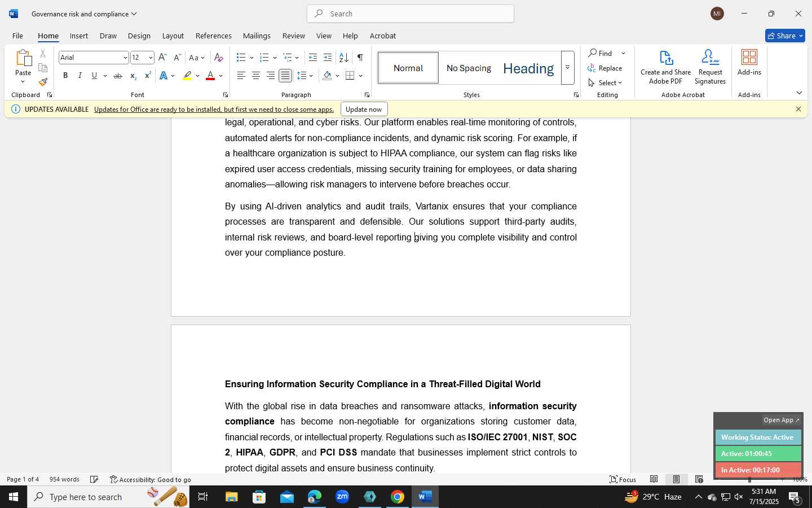Align text left

pyautogui.click(x=241, y=76)
